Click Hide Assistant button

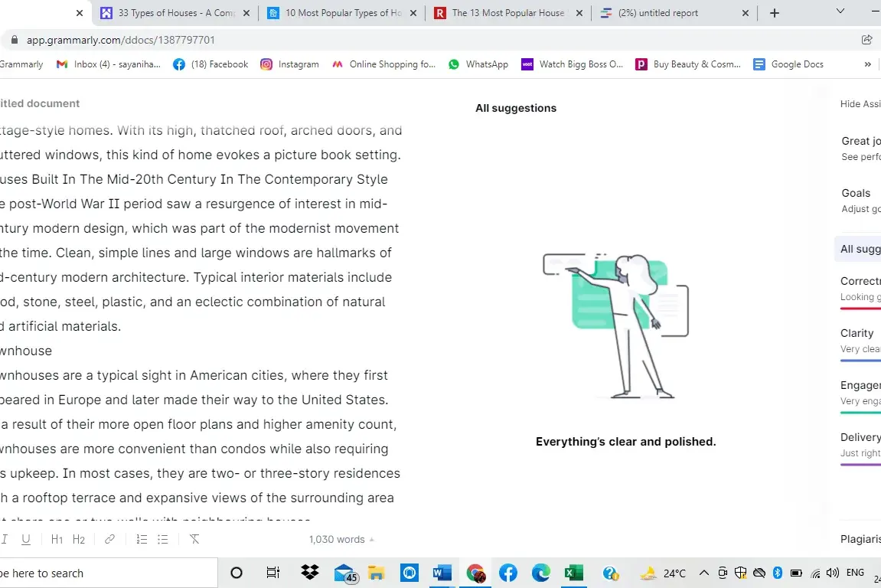pyautogui.click(x=860, y=103)
